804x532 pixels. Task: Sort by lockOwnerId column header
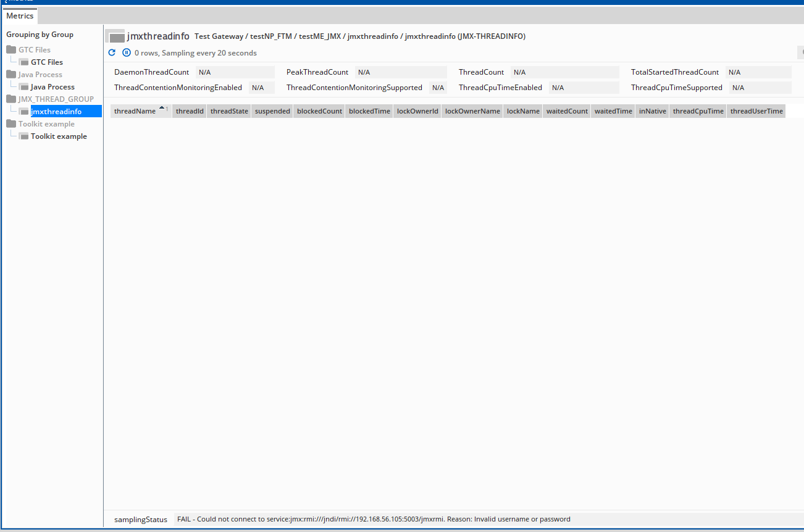tap(417, 111)
